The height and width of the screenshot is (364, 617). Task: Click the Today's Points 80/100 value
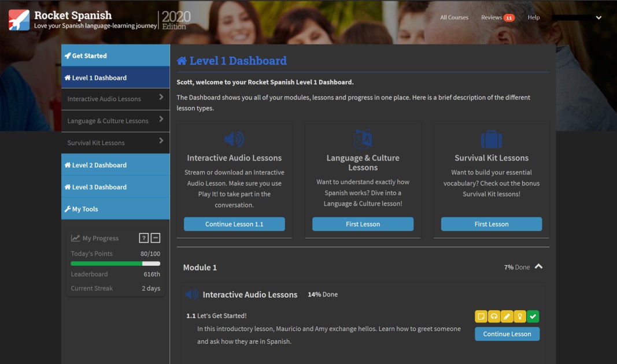click(x=150, y=254)
